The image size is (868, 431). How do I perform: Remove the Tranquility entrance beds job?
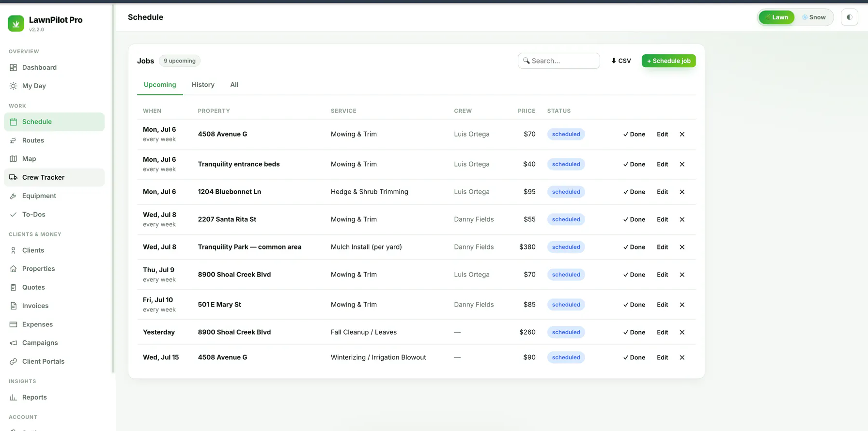682,164
